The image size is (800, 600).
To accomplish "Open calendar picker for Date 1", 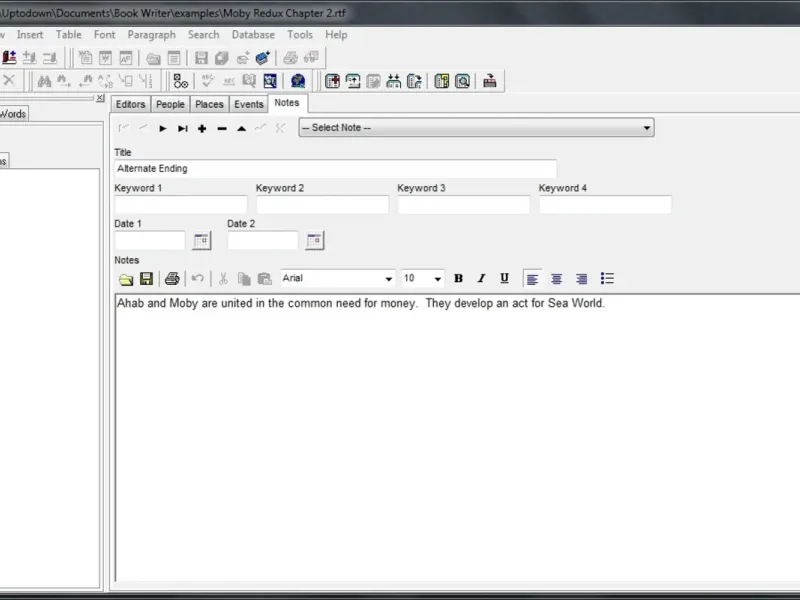I will click(x=202, y=240).
